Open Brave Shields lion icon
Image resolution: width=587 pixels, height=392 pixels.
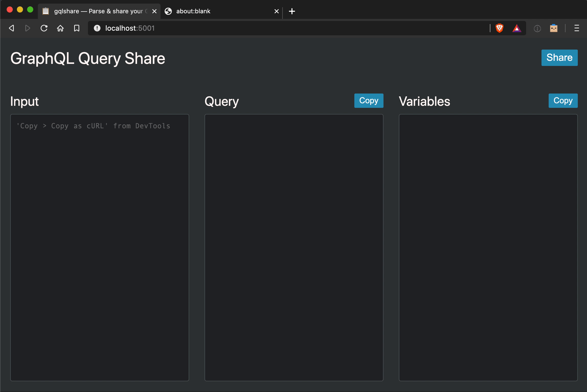pyautogui.click(x=499, y=28)
